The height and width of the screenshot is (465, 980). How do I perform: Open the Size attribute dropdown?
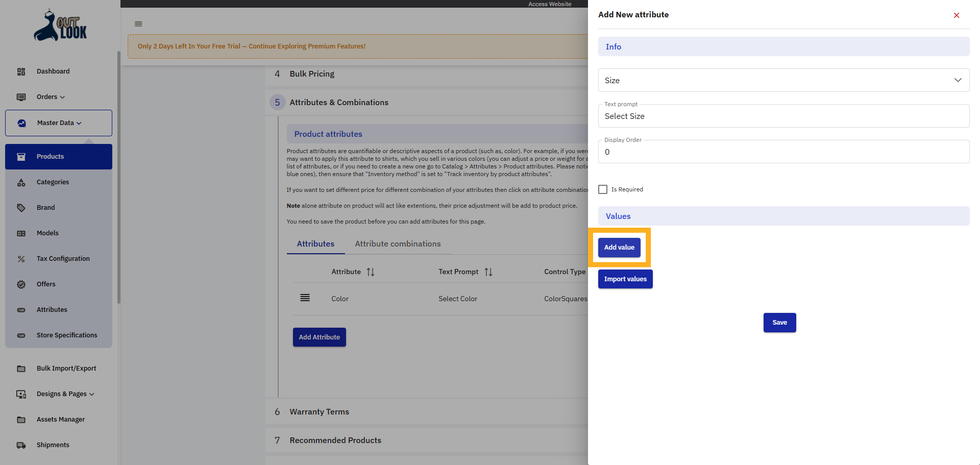tap(783, 80)
